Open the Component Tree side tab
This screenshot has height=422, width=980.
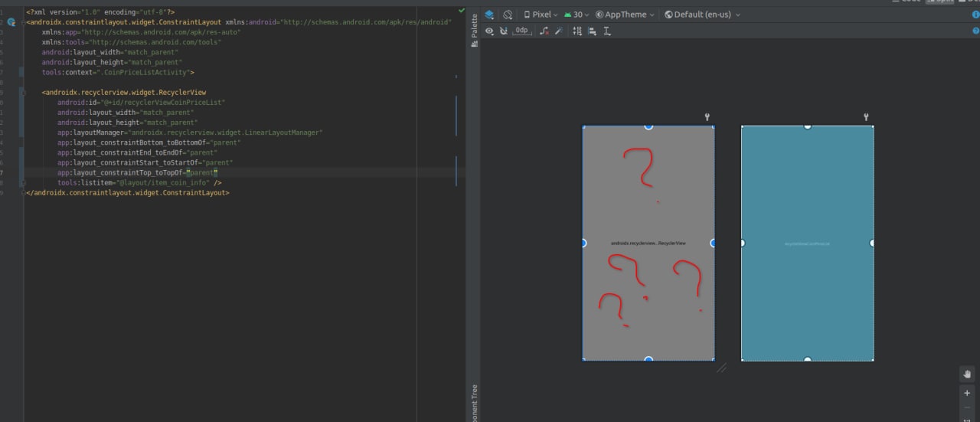click(474, 402)
